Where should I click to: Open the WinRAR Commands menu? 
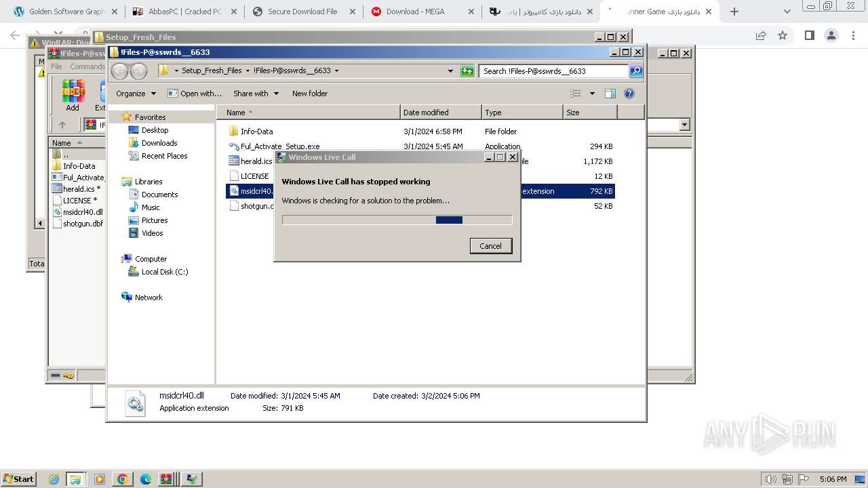tap(87, 66)
